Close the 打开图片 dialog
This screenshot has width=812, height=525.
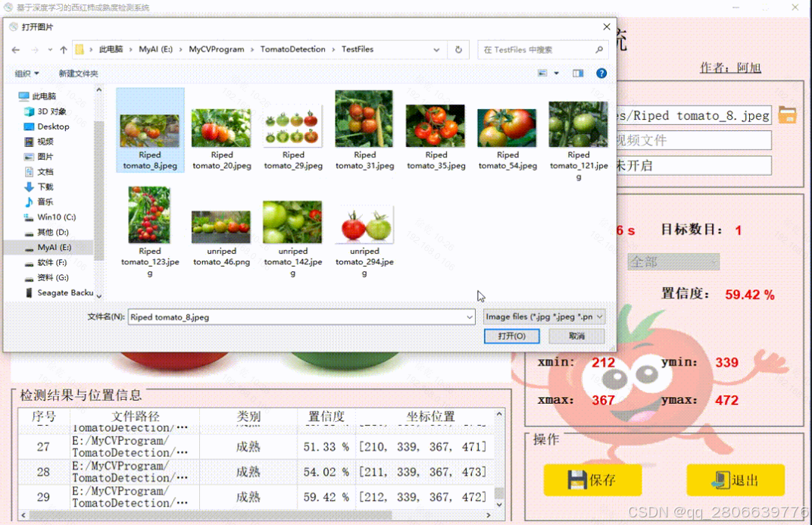coord(607,27)
